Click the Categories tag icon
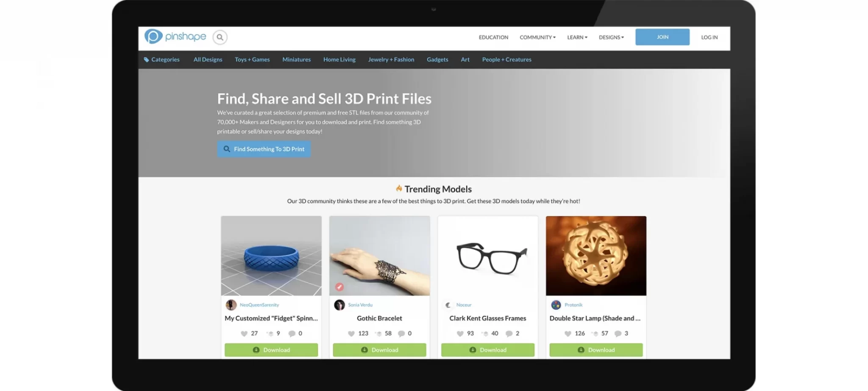868x391 pixels. [146, 60]
